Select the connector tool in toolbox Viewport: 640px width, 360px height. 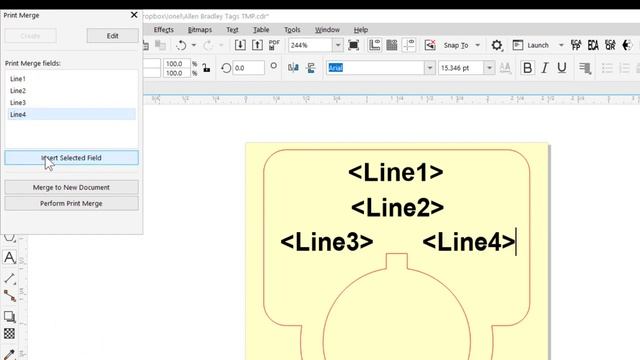click(9, 296)
